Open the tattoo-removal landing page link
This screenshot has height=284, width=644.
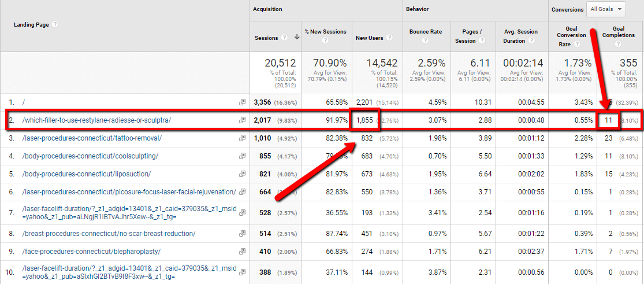(x=92, y=138)
